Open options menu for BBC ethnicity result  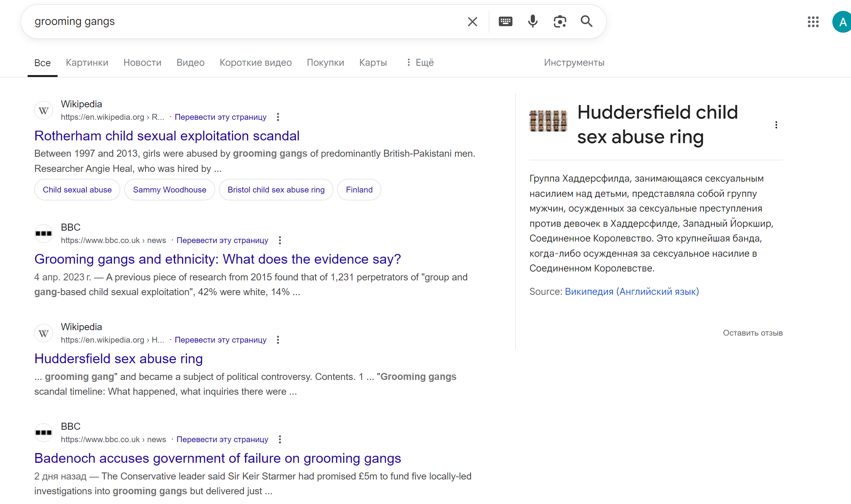(280, 240)
